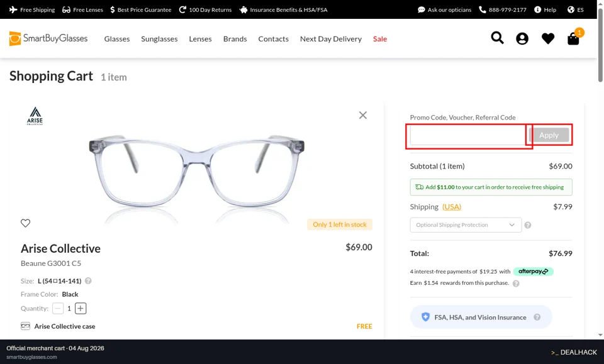Screen dimensions: 604x364
Task: Open the Help link
Action: coord(545,9)
